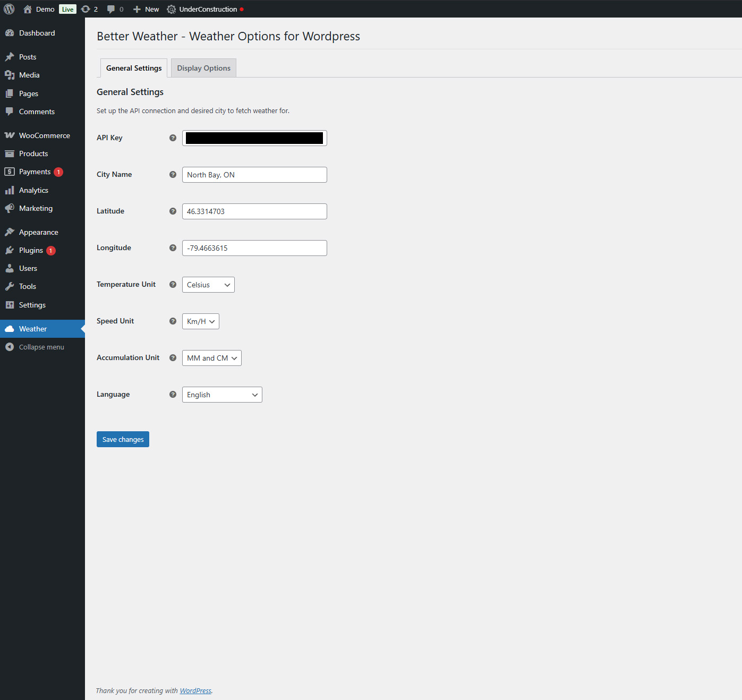Click the Plugins update count badge

[51, 251]
